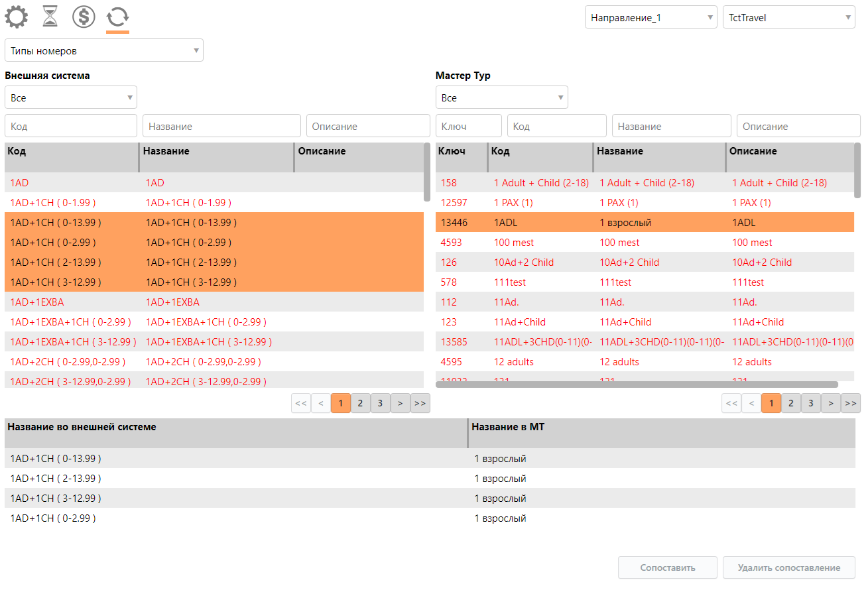Screen dimensions: 868x592
Task: Switch to page 3 in right table
Action: click(x=810, y=403)
